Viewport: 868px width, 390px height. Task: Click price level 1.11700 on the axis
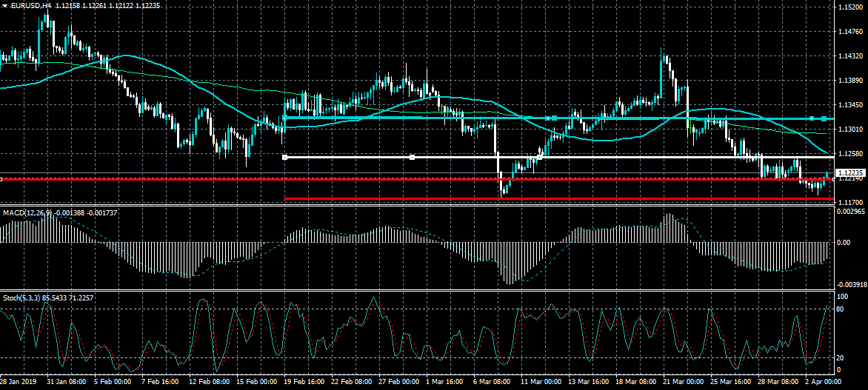tap(849, 202)
